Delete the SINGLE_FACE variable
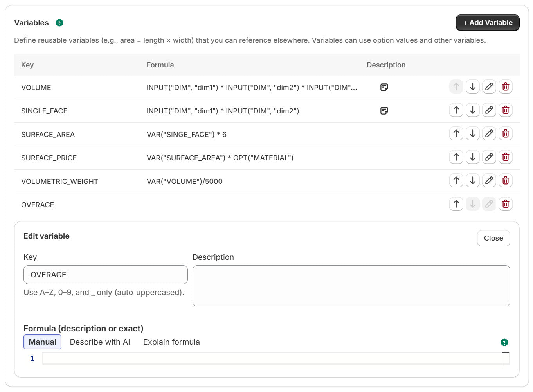The height and width of the screenshot is (392, 533). (506, 110)
